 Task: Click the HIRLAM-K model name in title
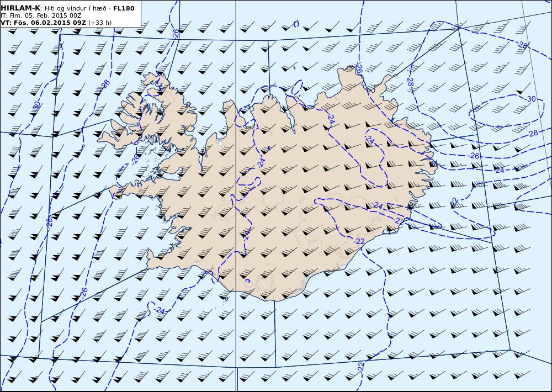point(20,8)
